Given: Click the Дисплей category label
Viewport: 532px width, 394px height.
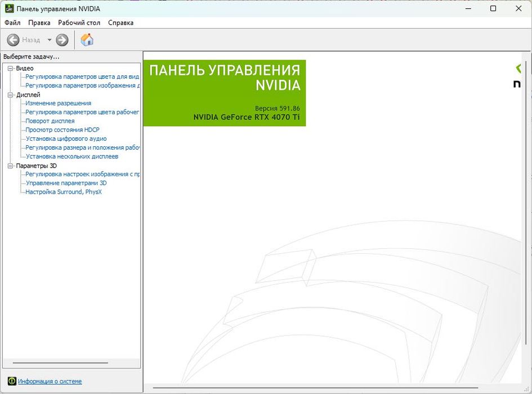Looking at the screenshot, I should (x=28, y=95).
